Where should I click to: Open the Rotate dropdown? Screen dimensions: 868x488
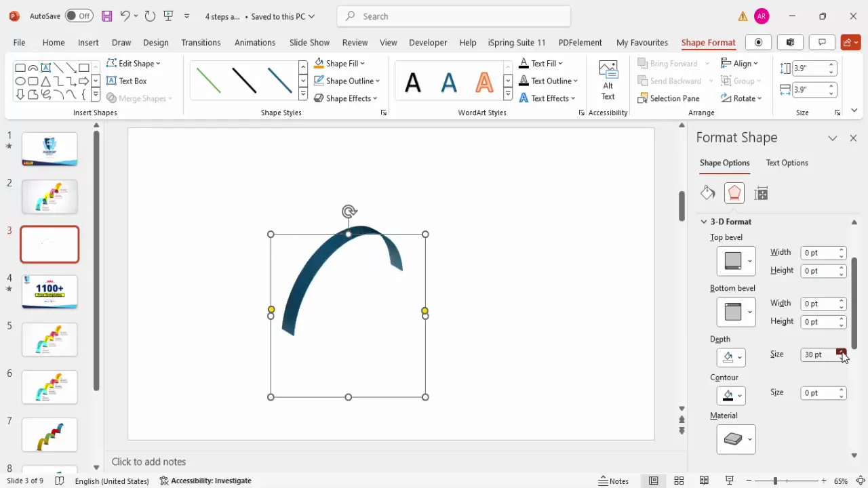[x=742, y=98]
